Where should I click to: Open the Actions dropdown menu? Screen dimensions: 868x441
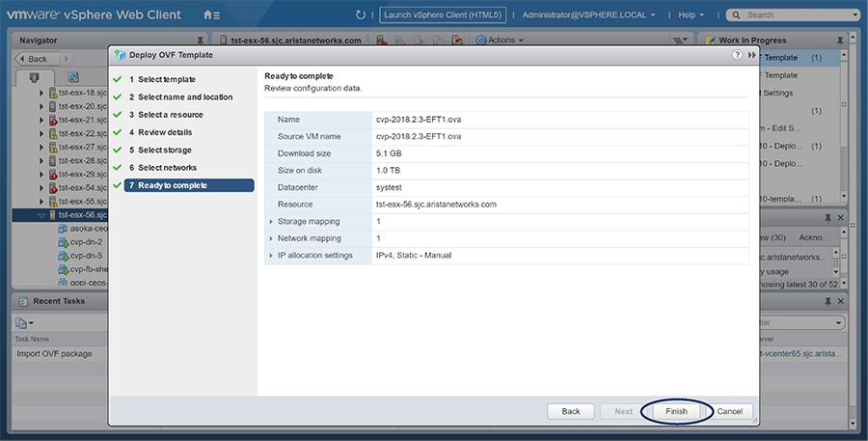[505, 40]
